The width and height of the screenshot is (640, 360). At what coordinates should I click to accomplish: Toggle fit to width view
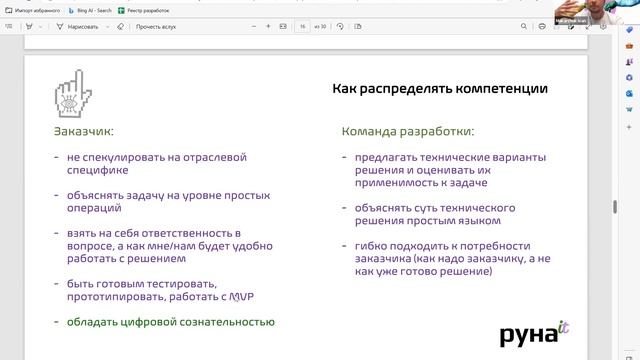[x=283, y=27]
